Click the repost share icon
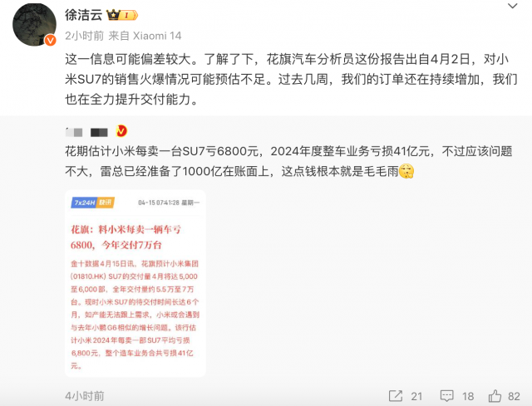532x406 pixels. pos(396,396)
